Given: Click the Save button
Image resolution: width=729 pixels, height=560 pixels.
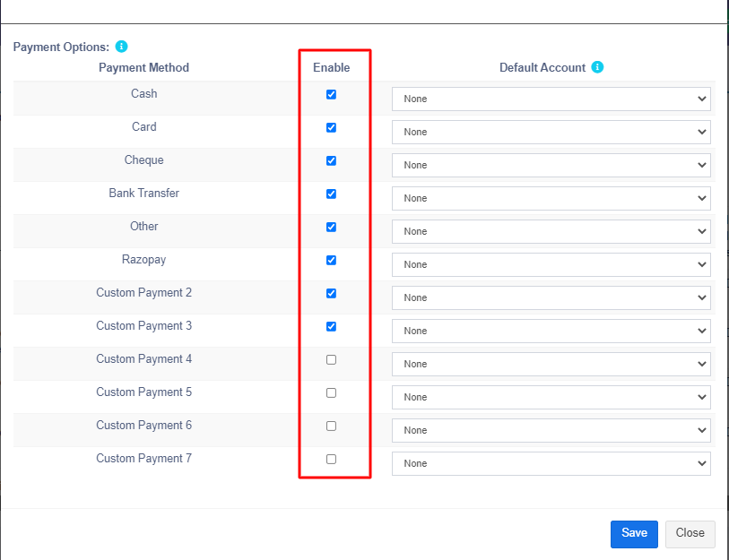Looking at the screenshot, I should tap(634, 533).
